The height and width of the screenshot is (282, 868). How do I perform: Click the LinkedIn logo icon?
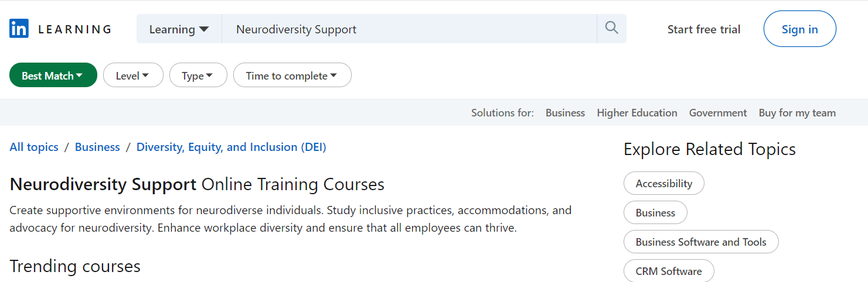(x=19, y=29)
